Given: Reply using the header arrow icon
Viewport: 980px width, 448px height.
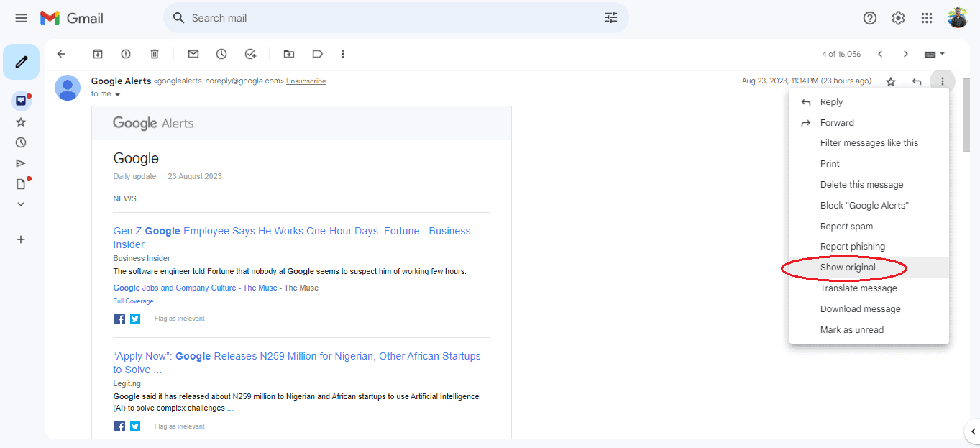Looking at the screenshot, I should click(917, 81).
